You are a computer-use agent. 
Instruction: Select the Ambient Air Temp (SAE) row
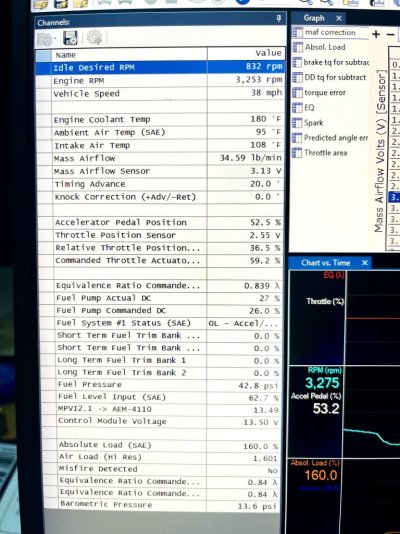160,132
